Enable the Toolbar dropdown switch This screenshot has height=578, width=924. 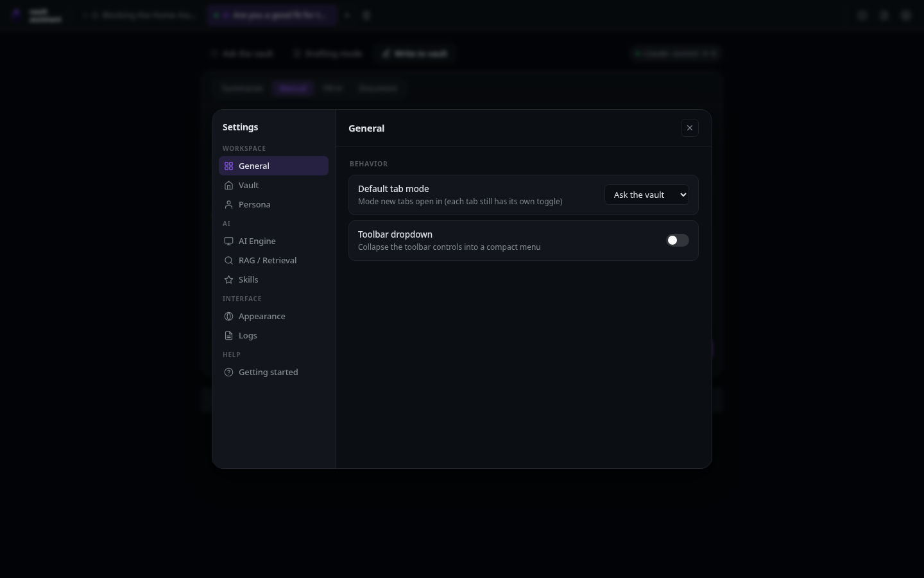[677, 240]
